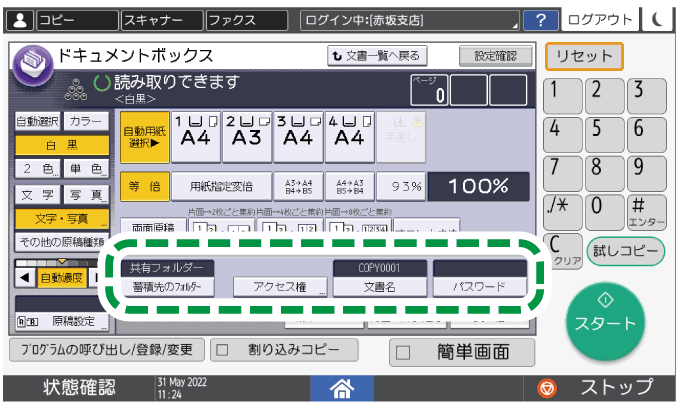Select カラー color mode
Screen dimensions: 679x404
pyautogui.click(x=86, y=122)
